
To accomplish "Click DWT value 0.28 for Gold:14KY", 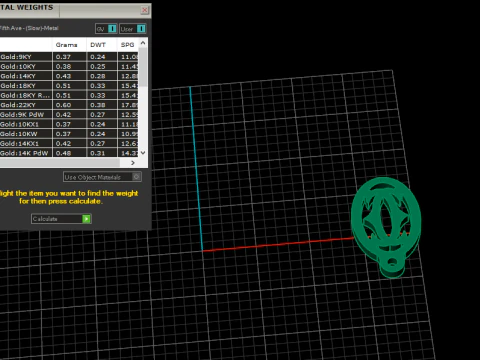I will (98, 76).
